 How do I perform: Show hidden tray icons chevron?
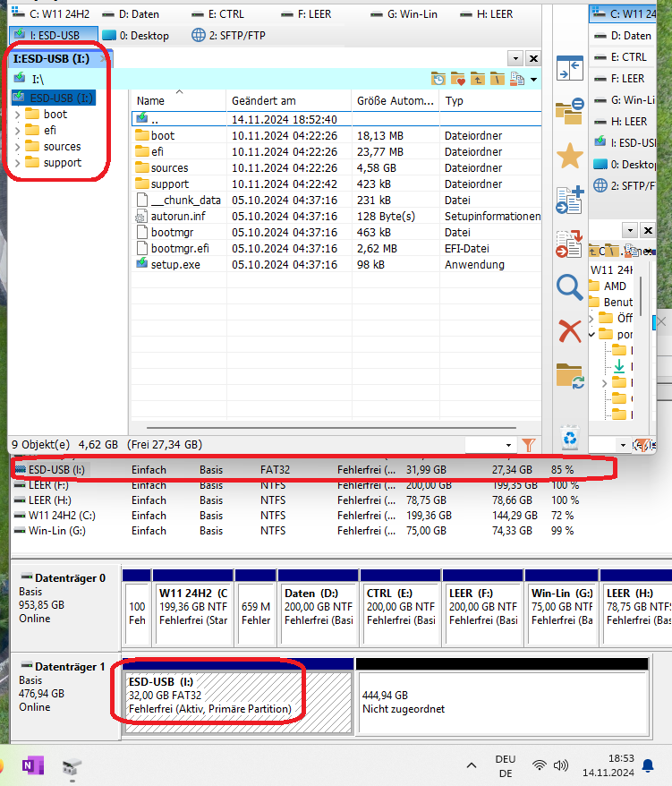[471, 765]
